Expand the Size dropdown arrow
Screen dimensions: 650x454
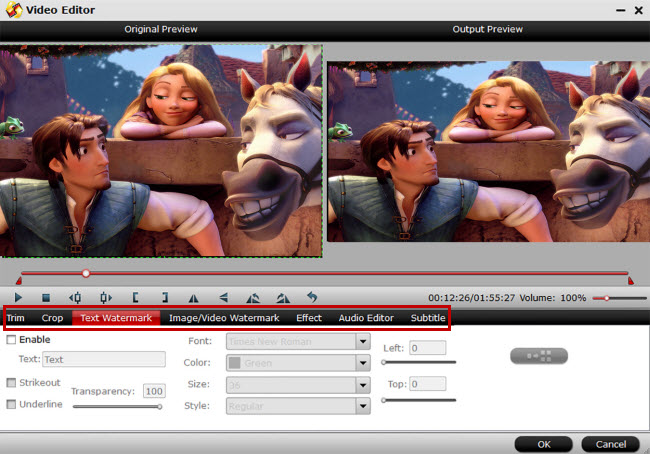click(363, 385)
